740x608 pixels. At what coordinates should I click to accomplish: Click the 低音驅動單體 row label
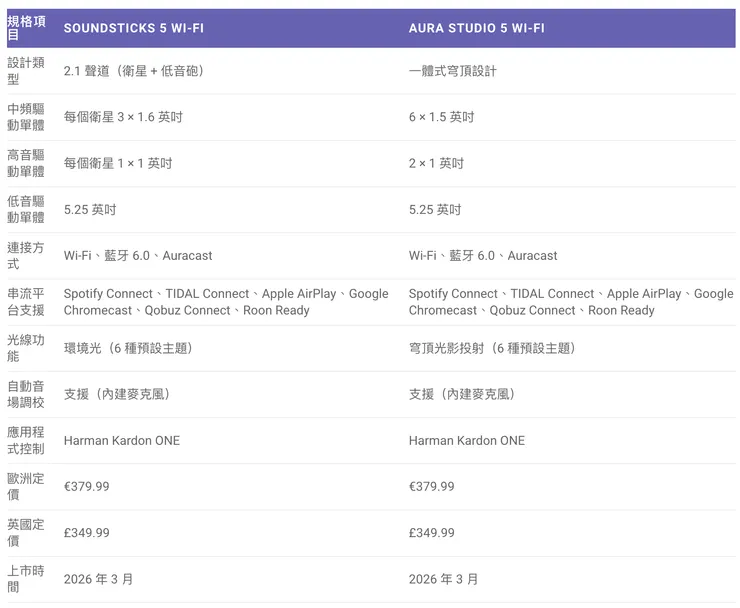[x=26, y=210]
